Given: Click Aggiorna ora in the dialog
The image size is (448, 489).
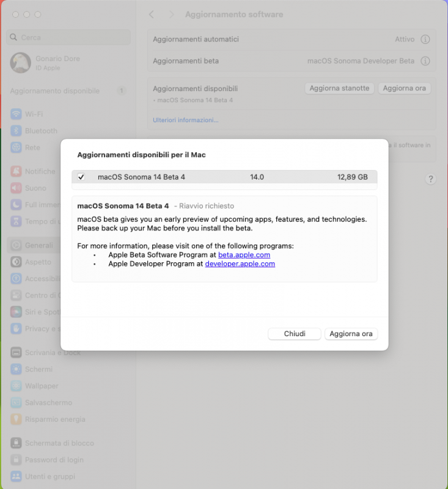Looking at the screenshot, I should coord(351,334).
